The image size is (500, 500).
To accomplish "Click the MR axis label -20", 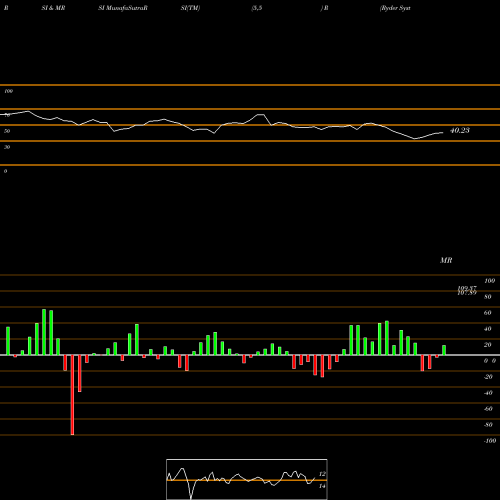I will coord(488,377).
